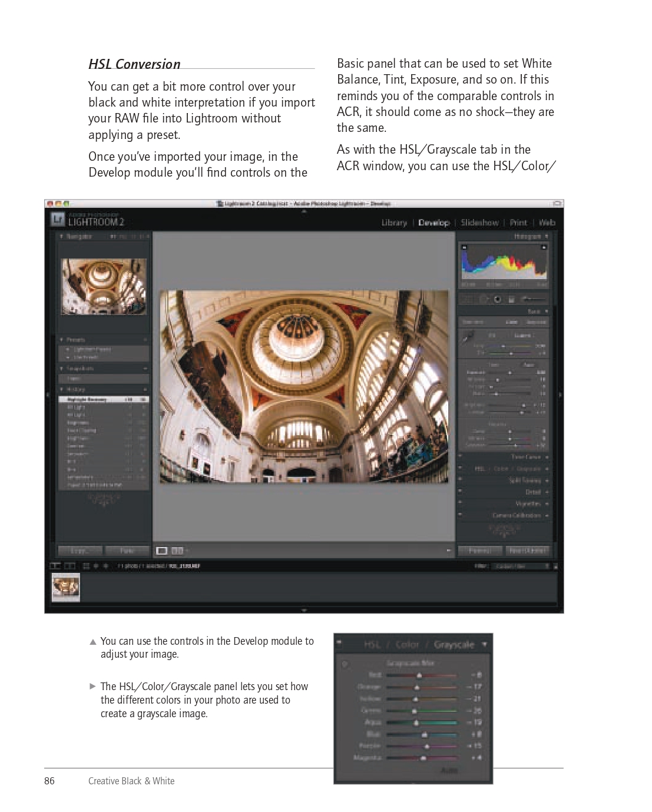Click the Navigator preview image
Viewport: 652px width, 812px height.
coord(104,286)
